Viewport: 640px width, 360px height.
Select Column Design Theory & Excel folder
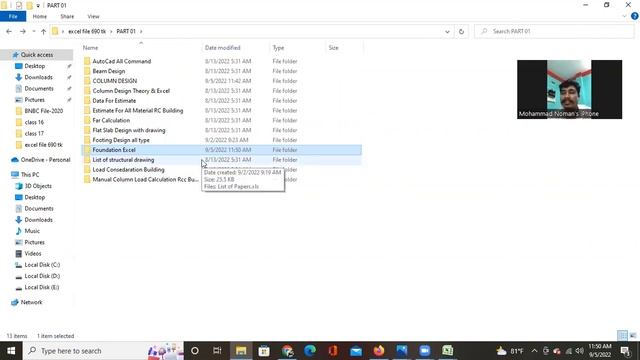131,91
